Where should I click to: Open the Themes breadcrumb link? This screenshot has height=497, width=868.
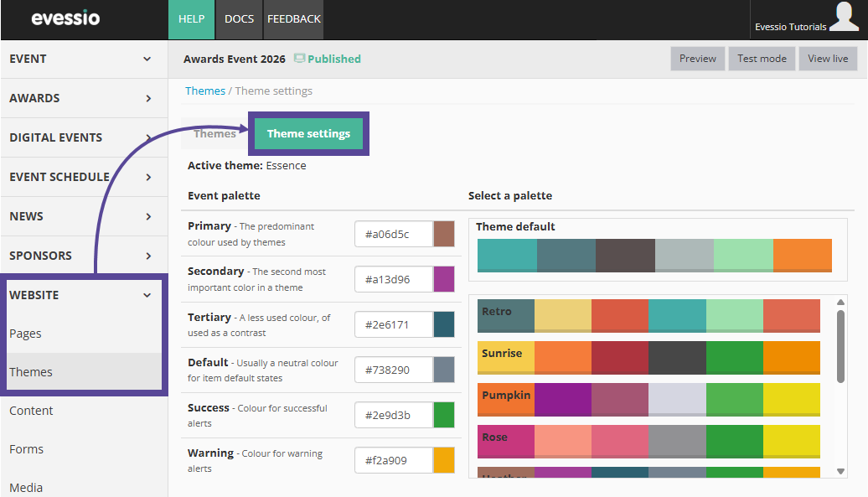pos(205,90)
